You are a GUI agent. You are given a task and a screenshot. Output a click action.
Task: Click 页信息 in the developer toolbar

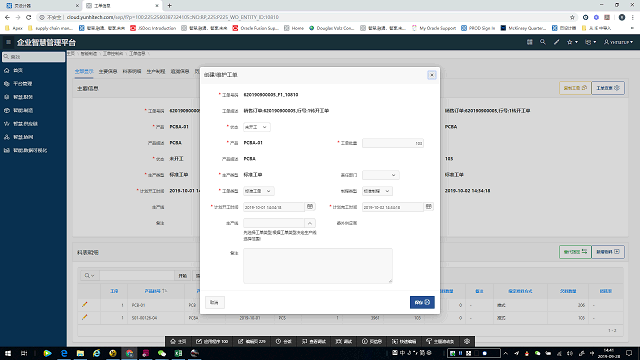372,341
